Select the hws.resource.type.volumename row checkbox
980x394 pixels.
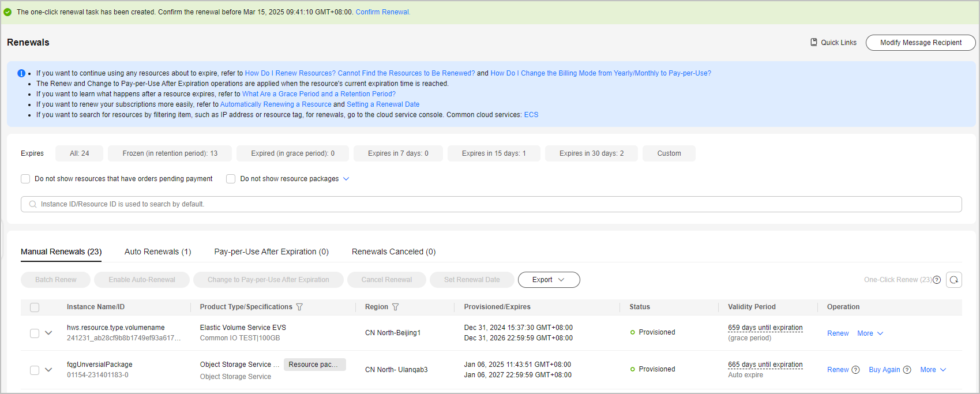click(x=35, y=333)
